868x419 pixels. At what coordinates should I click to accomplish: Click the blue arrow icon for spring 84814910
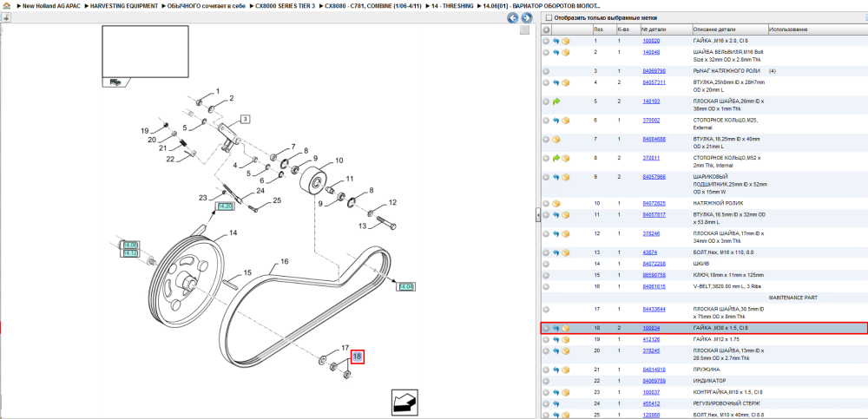[556, 370]
